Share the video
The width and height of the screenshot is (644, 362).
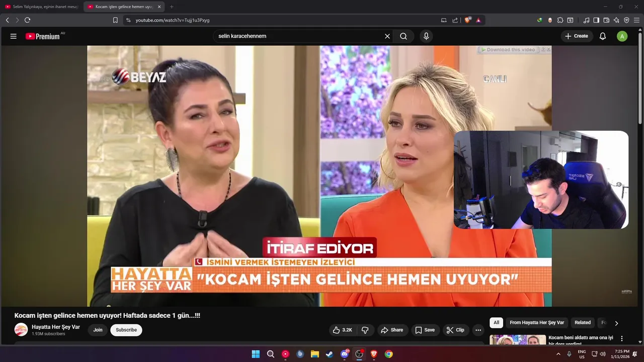pos(392,330)
